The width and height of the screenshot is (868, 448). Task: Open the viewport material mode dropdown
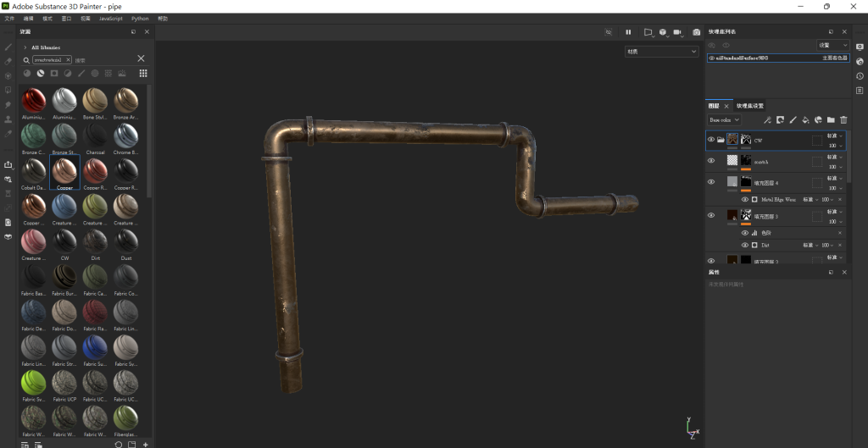tap(661, 52)
